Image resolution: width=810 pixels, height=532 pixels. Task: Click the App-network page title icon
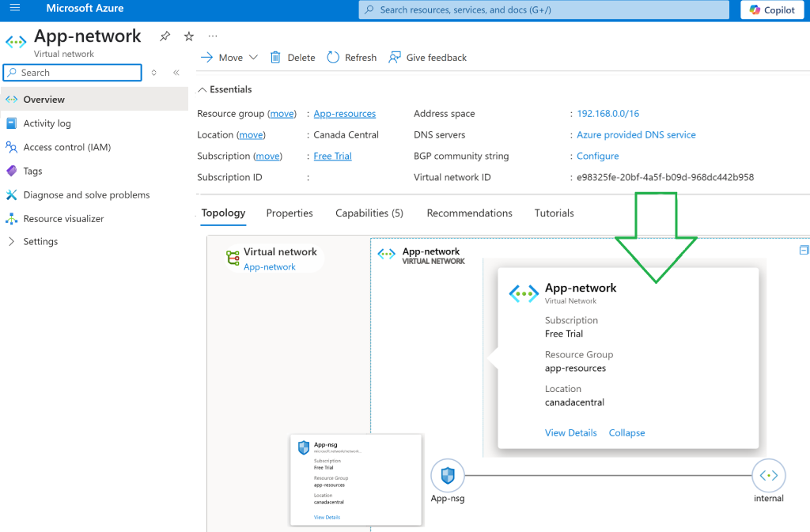tap(16, 42)
